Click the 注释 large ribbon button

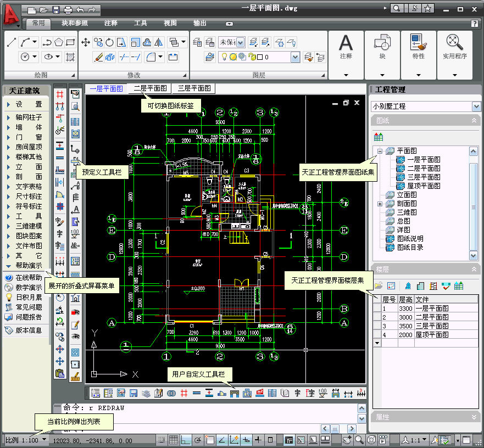pyautogui.click(x=346, y=48)
